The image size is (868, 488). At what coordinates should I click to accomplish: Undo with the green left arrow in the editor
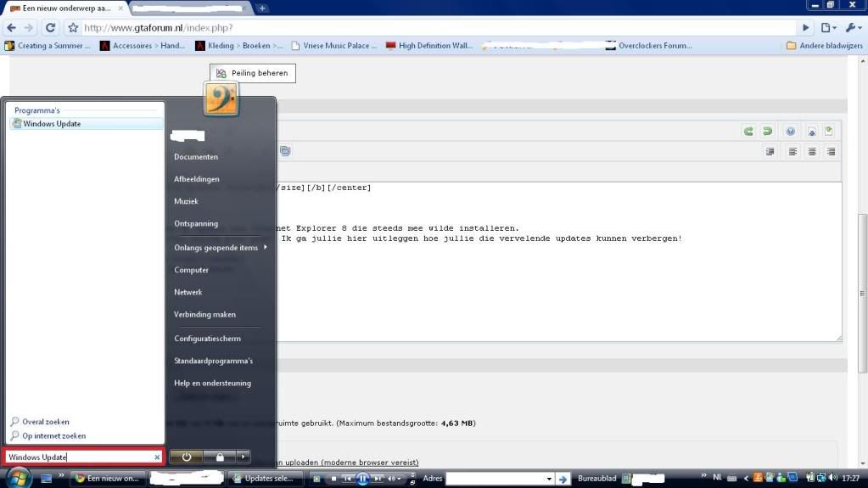click(748, 132)
